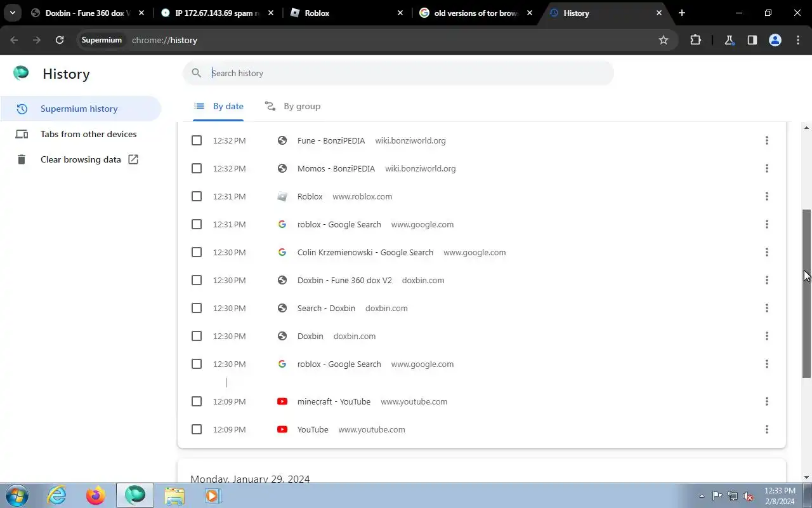Open Tabs from other devices
812x508 pixels.
pyautogui.click(x=81, y=134)
